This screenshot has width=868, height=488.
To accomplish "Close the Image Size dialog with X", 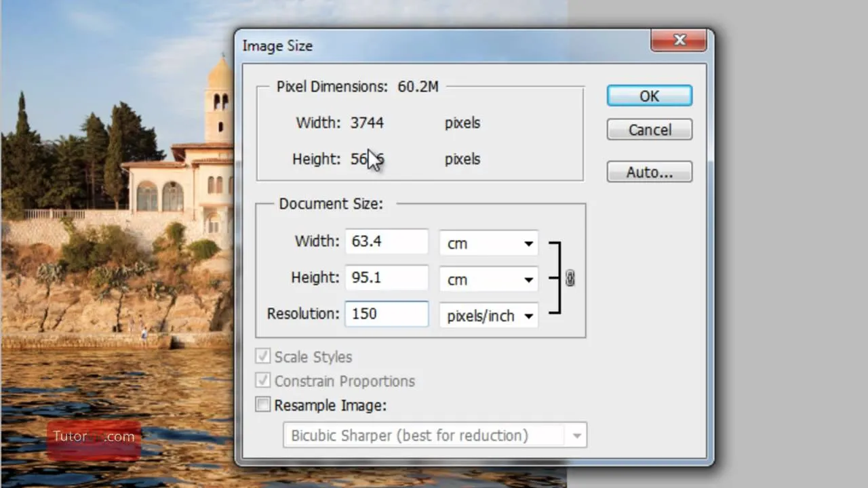I will 679,41.
